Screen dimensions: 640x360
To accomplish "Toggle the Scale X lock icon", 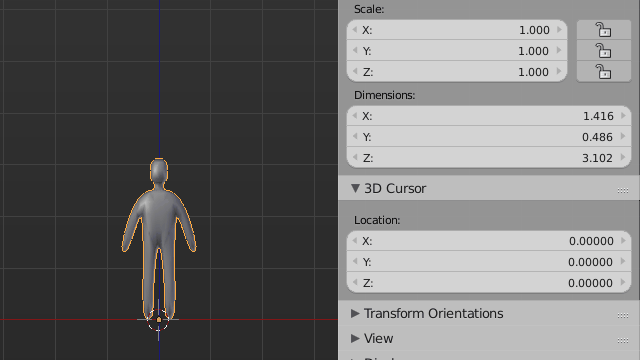I will 603,30.
